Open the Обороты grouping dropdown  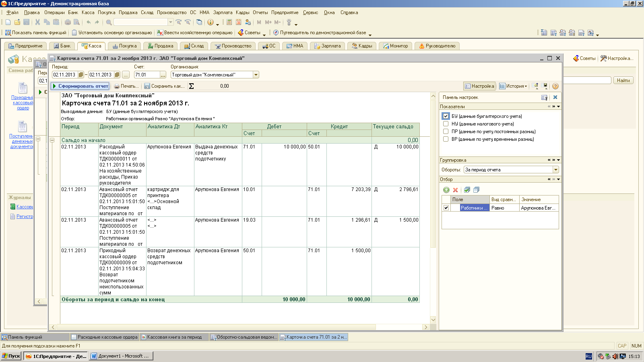pyautogui.click(x=555, y=170)
